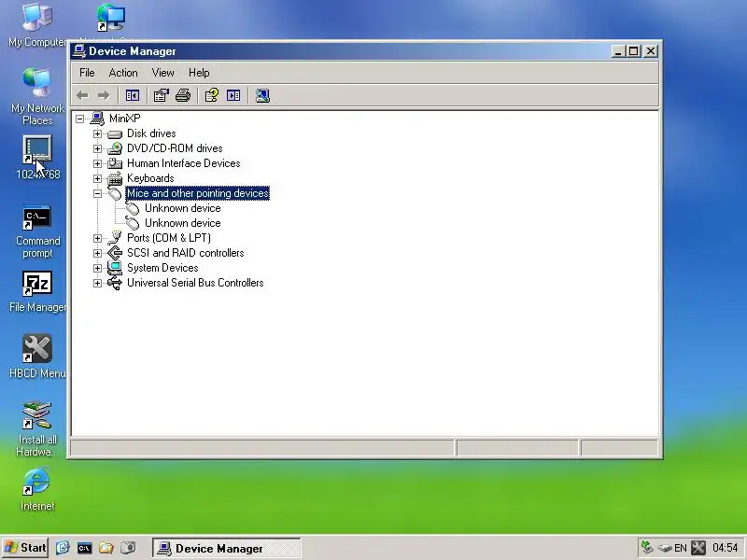This screenshot has height=560, width=747.
Task: Click the Back arrow in Device Manager toolbar
Action: pyautogui.click(x=82, y=96)
